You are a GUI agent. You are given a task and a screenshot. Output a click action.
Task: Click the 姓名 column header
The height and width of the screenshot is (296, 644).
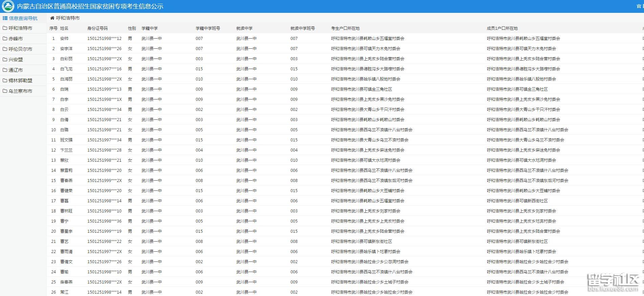point(64,28)
